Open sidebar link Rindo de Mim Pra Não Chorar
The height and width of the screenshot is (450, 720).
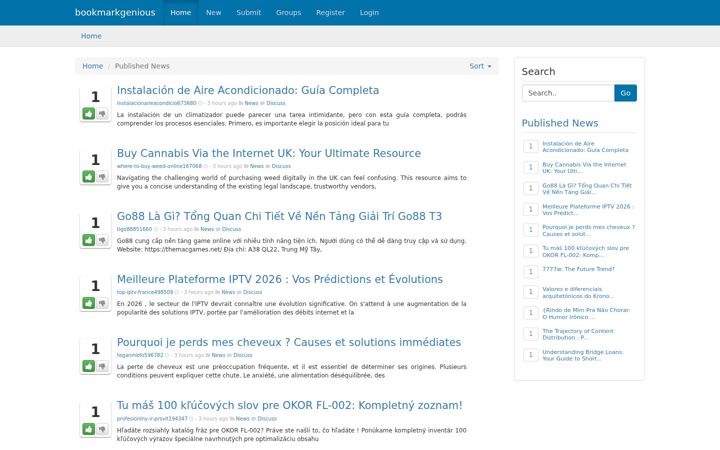[x=586, y=314]
